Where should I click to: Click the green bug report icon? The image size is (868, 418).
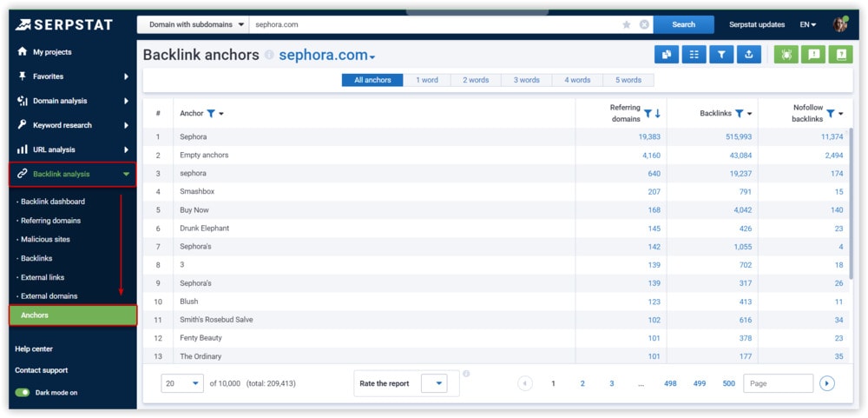[x=786, y=55]
